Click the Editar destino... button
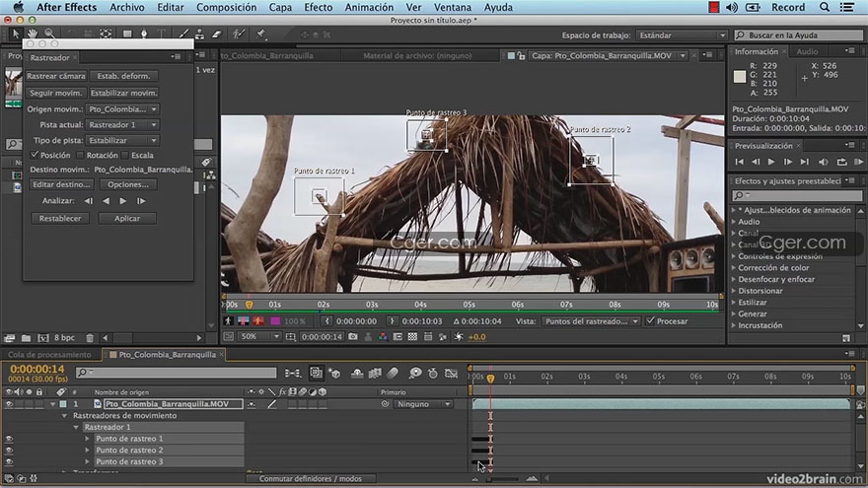 61,184
